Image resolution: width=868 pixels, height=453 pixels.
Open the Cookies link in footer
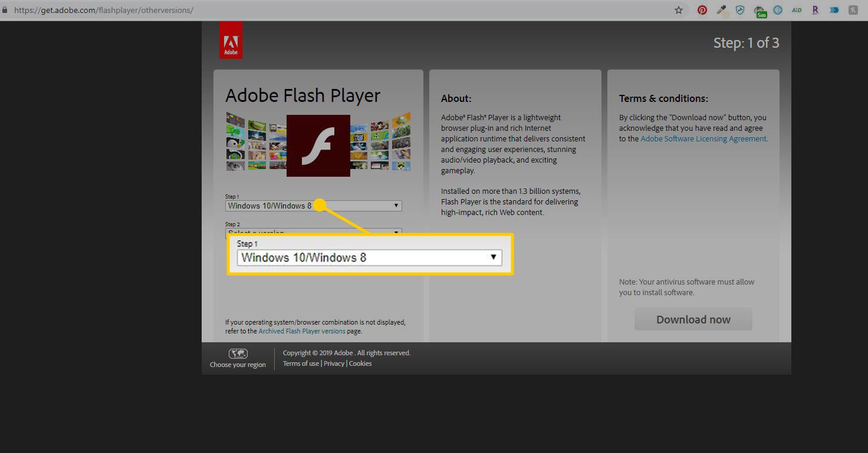coord(360,363)
